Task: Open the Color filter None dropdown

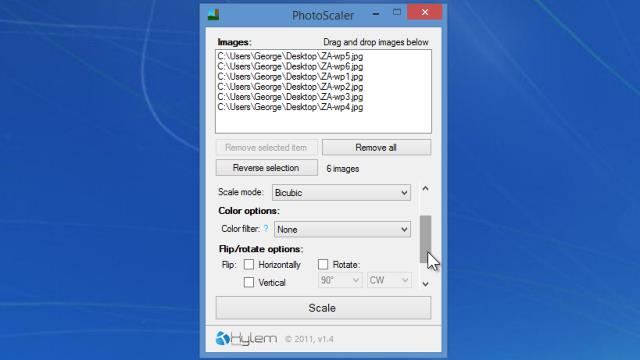Action: pos(342,229)
